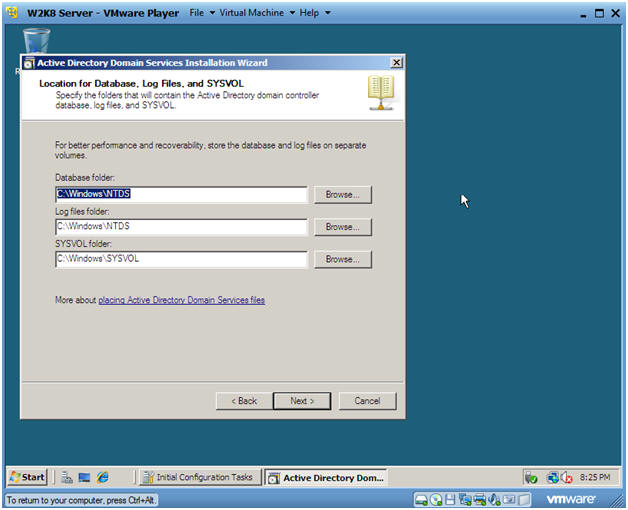
Task: Select Active Directory Dom... taskbar item
Action: point(326,478)
